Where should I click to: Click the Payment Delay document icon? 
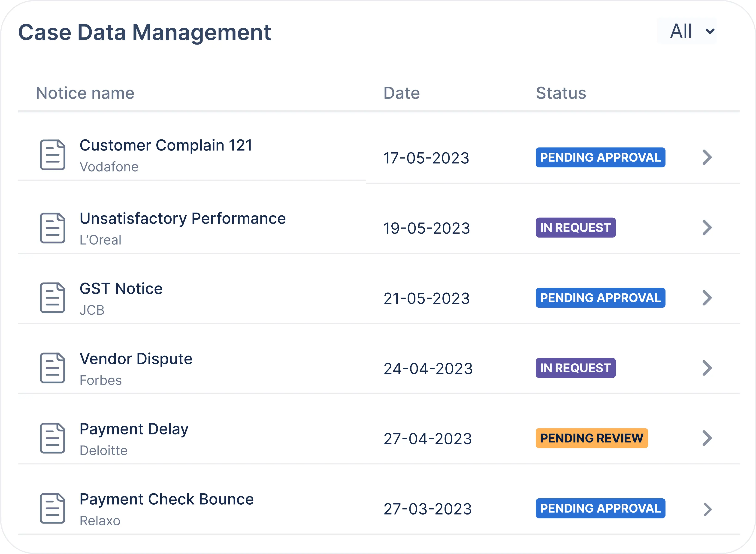(x=53, y=438)
